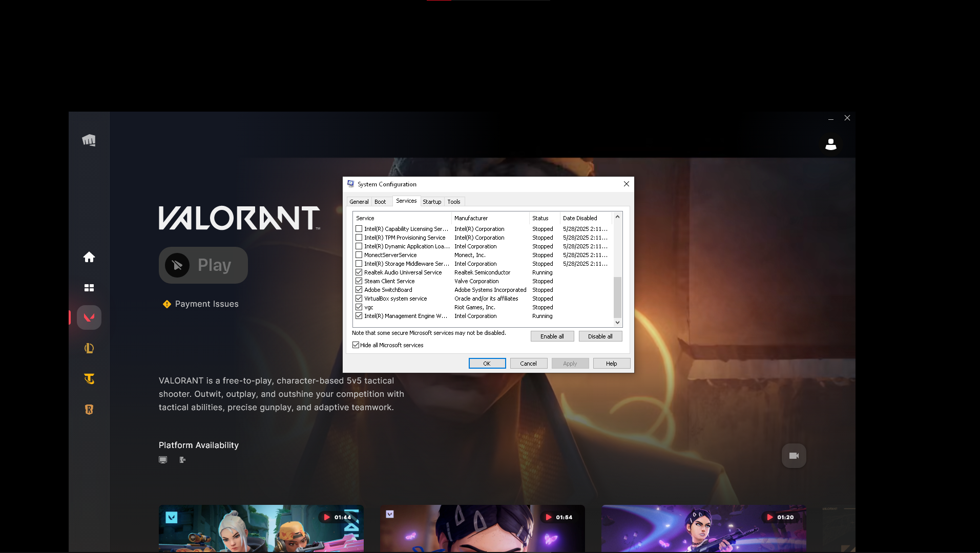Viewport: 980px width, 553px height.
Task: Click the video camera floating button
Action: (794, 456)
